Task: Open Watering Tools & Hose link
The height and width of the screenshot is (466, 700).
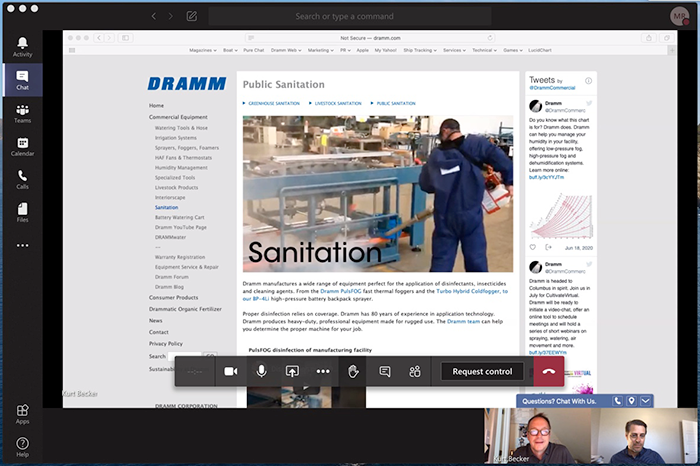Action: tap(181, 128)
